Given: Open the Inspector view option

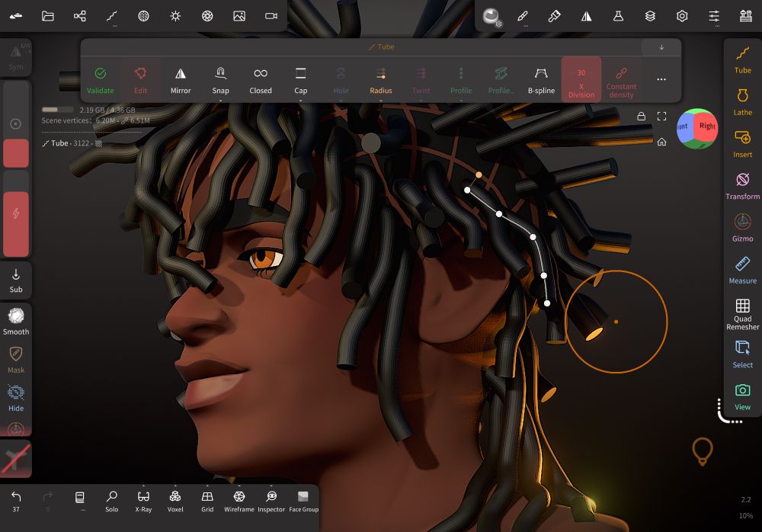Looking at the screenshot, I should coord(271,501).
